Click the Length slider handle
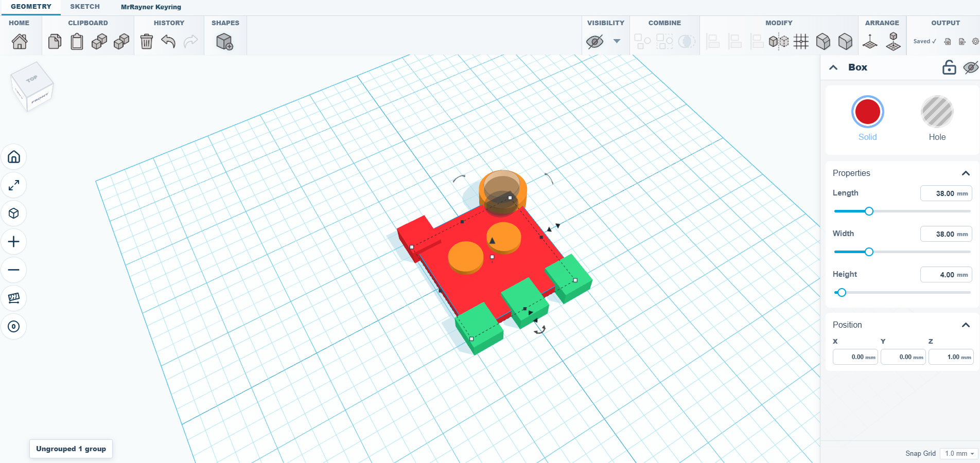The height and width of the screenshot is (463, 980). pyautogui.click(x=869, y=211)
